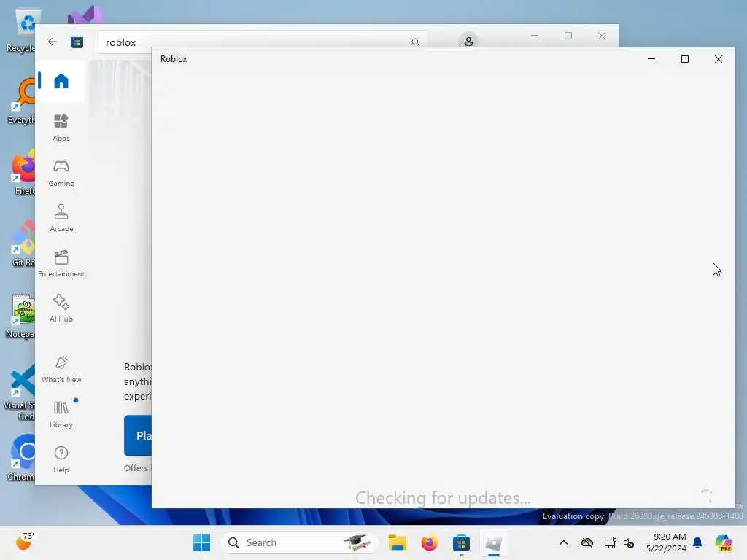
Task: Open Home in Microsoft Store sidebar
Action: point(61,81)
